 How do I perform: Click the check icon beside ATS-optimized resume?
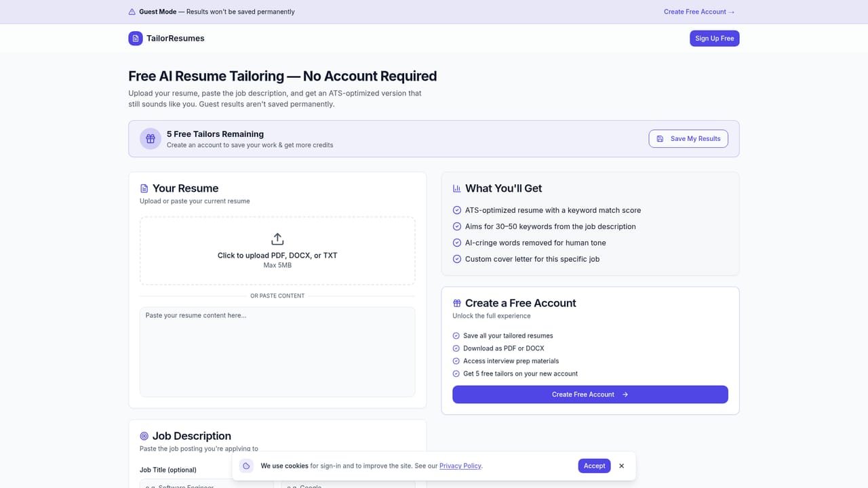click(x=457, y=210)
